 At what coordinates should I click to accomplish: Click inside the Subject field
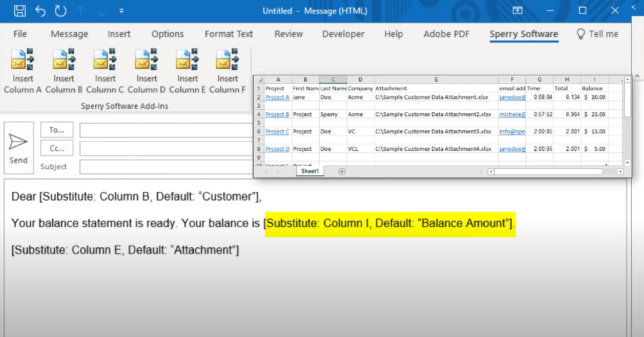coord(164,167)
